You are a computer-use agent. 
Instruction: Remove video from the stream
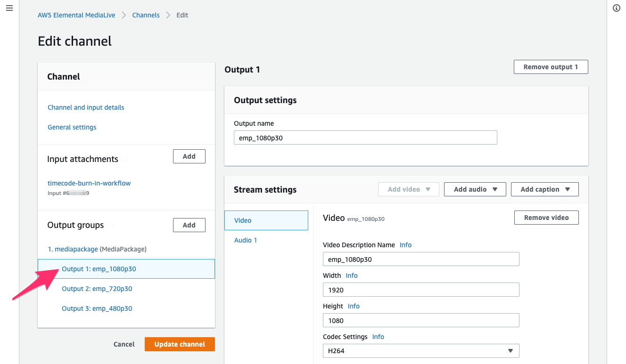(x=546, y=218)
